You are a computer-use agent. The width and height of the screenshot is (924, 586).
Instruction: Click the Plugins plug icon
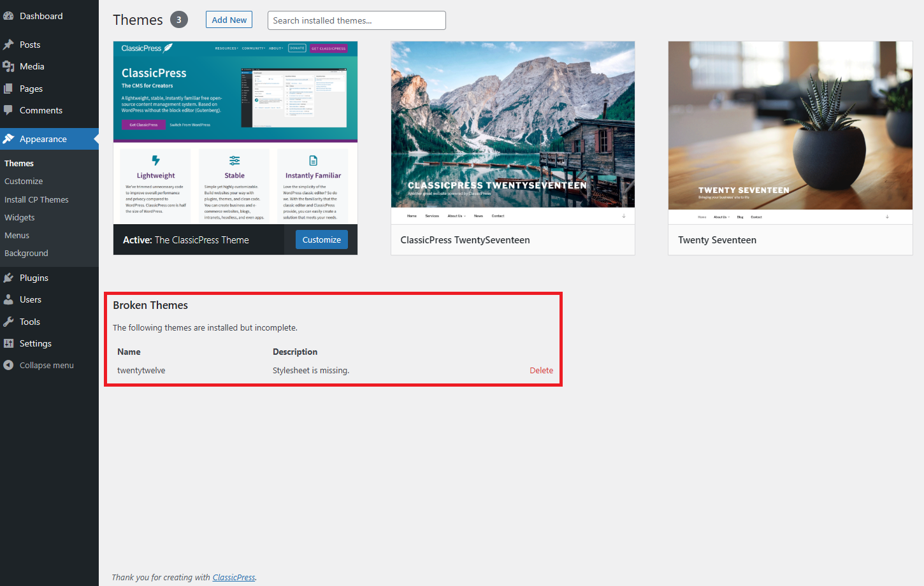8,278
